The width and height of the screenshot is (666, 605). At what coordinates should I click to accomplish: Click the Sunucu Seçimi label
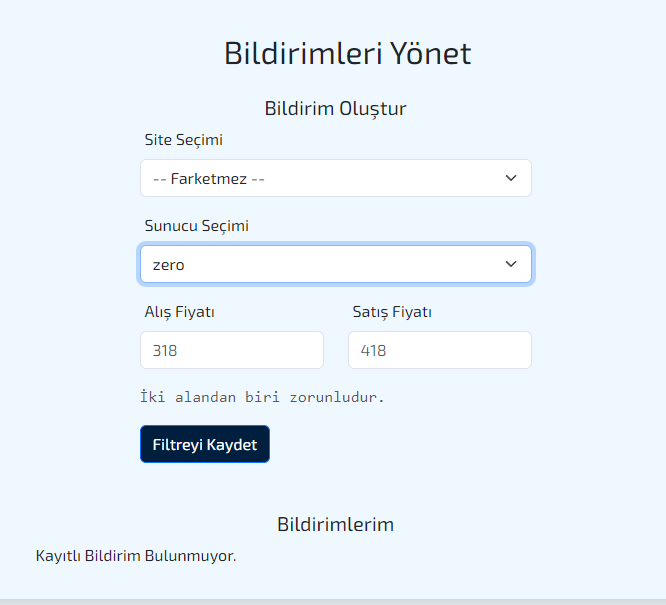(x=197, y=226)
